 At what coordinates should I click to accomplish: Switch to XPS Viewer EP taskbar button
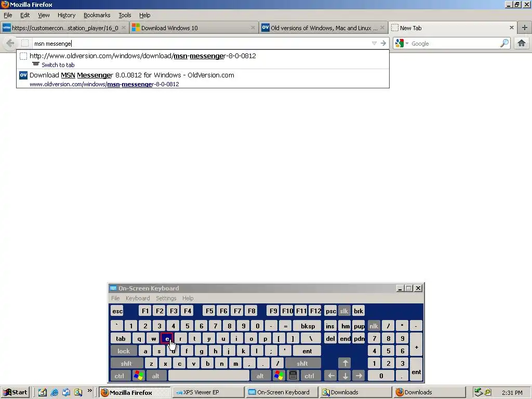(x=208, y=392)
